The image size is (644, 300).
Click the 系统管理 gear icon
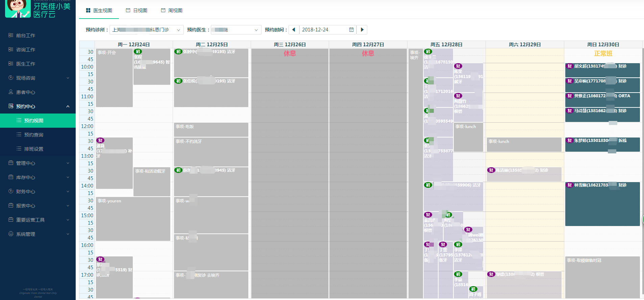pos(11,234)
